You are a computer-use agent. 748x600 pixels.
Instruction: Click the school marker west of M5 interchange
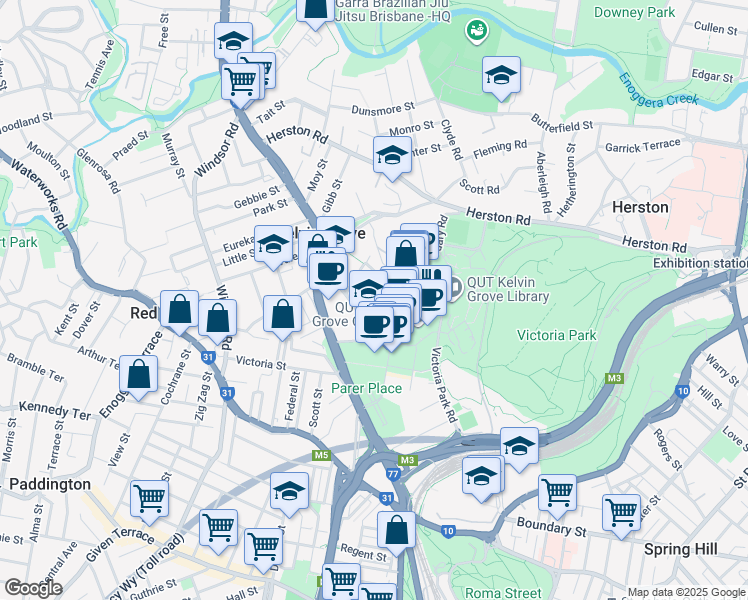click(x=290, y=493)
